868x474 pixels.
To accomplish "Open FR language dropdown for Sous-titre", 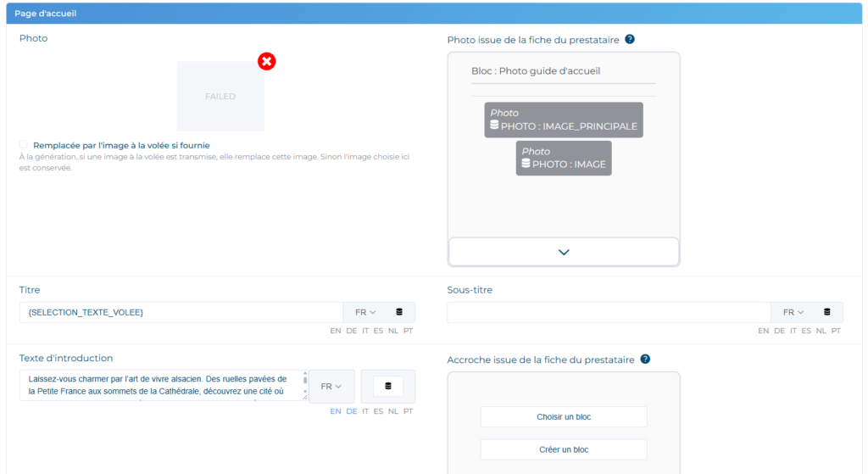I will coord(793,312).
